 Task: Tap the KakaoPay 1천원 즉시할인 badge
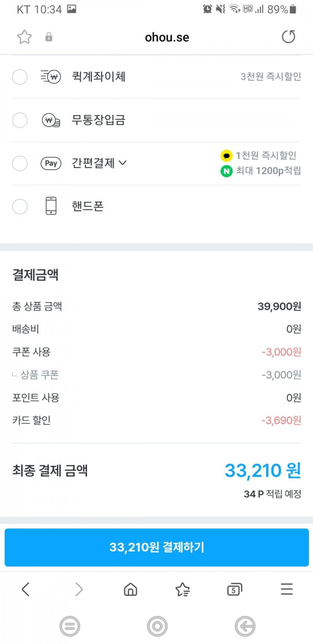(x=259, y=155)
